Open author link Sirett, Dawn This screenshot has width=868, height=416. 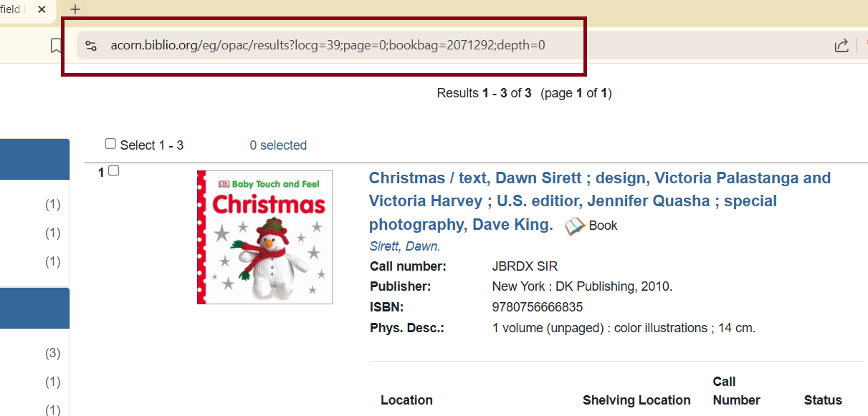point(404,246)
